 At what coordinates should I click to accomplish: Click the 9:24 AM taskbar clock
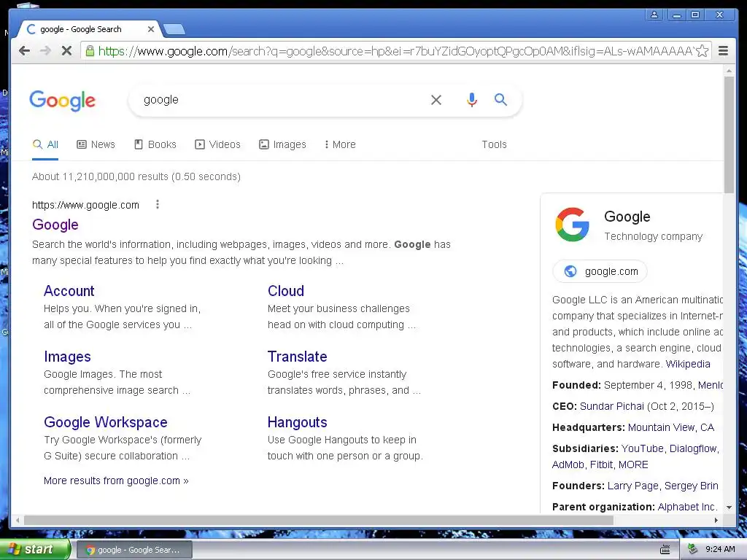coord(720,549)
